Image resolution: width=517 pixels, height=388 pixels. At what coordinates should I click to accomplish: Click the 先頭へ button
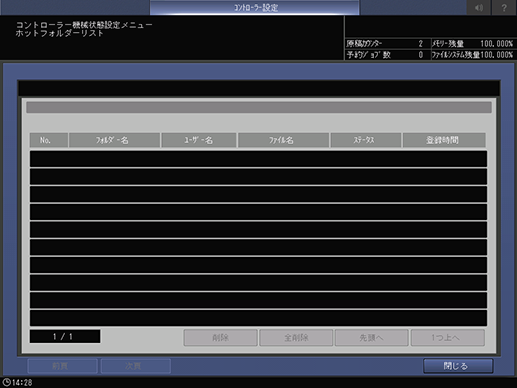372,338
